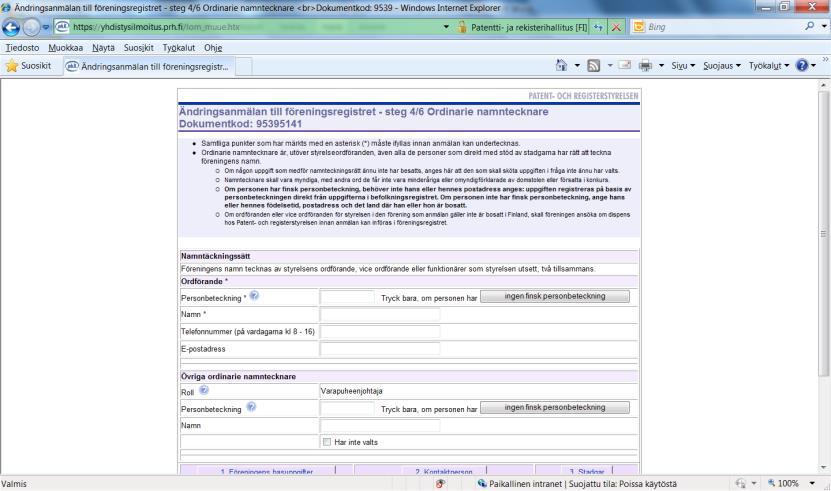Click the popup blocker icon in status bar
This screenshot has width=831, height=491.
[x=440, y=484]
